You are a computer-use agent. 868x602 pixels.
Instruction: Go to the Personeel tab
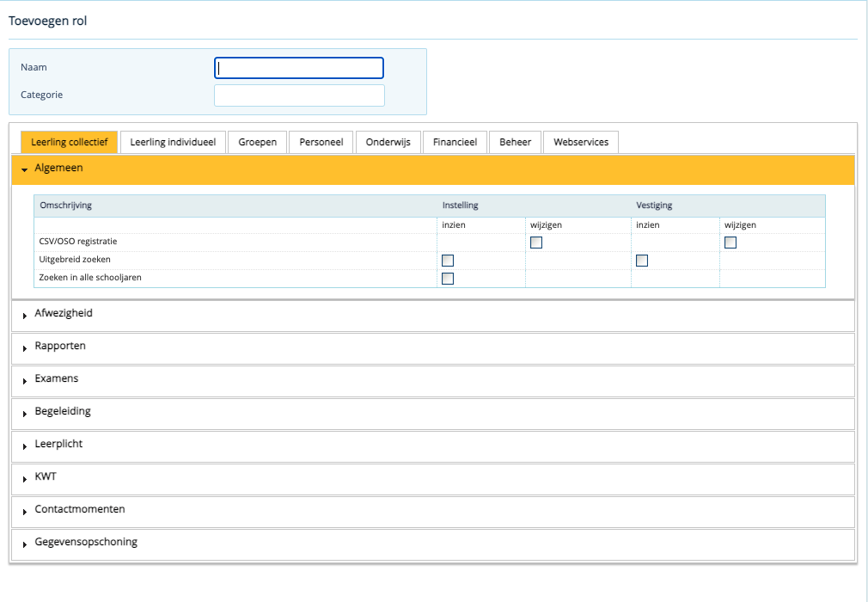(x=321, y=143)
